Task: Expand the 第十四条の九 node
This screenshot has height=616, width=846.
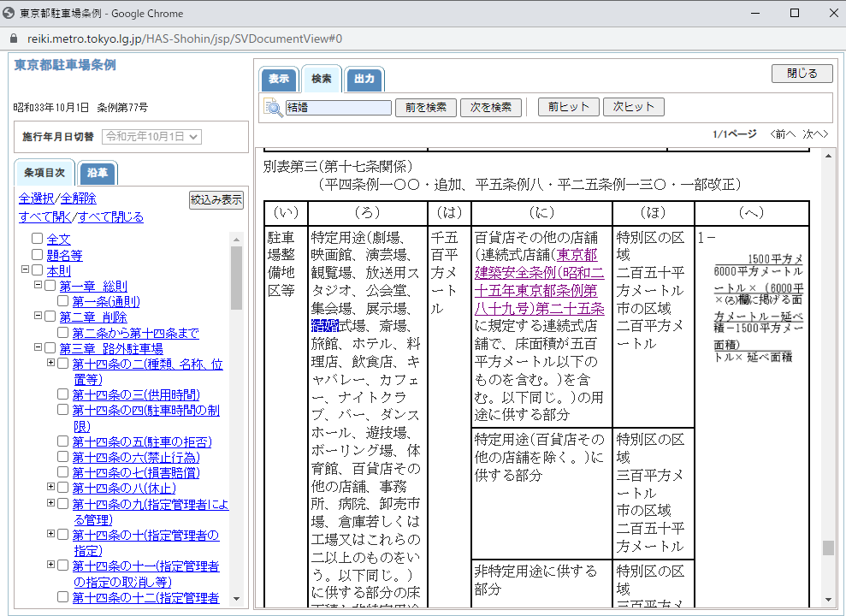Action: 50,503
